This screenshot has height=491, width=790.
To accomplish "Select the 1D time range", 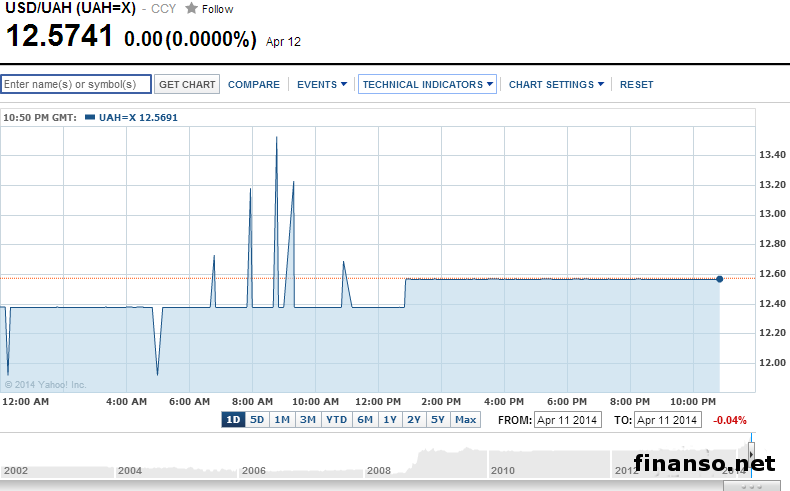I will 233,420.
